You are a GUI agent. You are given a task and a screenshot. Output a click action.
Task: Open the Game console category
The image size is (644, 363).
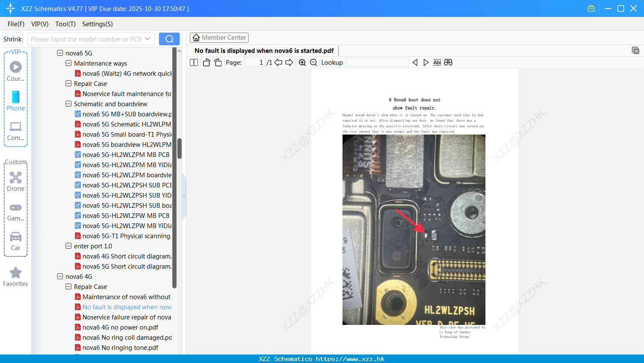(x=16, y=212)
